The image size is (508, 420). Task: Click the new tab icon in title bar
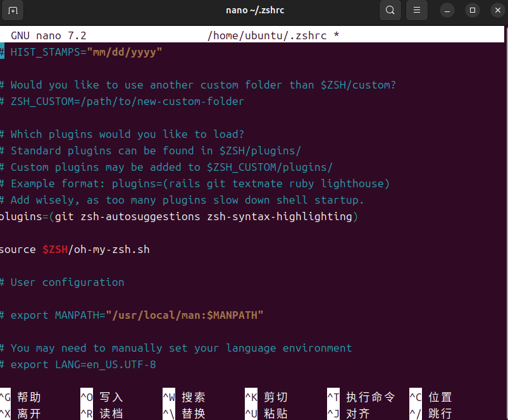(13, 10)
